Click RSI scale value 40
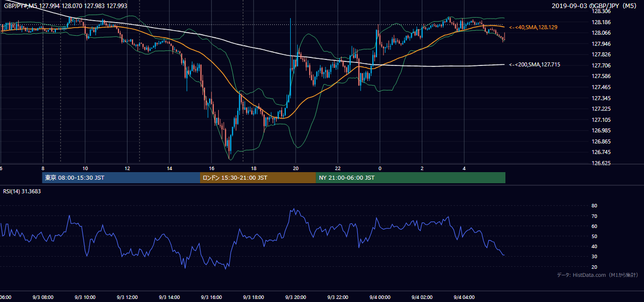This screenshot has width=644, height=302. [594, 246]
